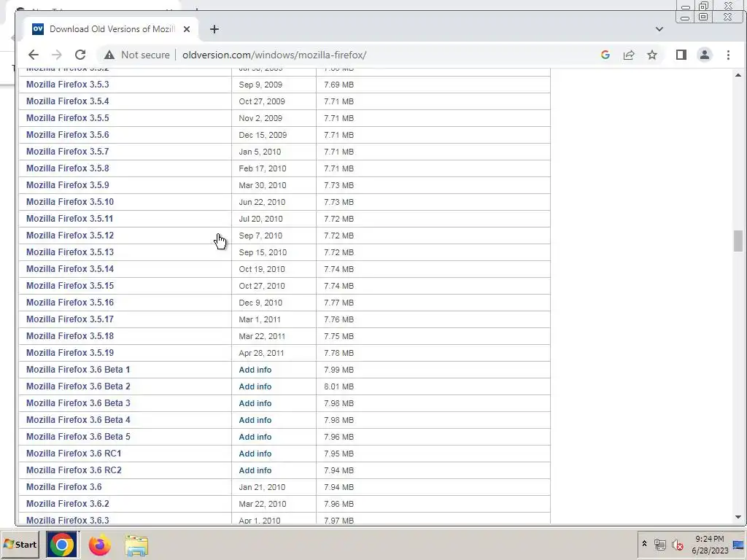Click the show desktop tray icon
The width and height of the screenshot is (747, 560).
click(x=739, y=544)
